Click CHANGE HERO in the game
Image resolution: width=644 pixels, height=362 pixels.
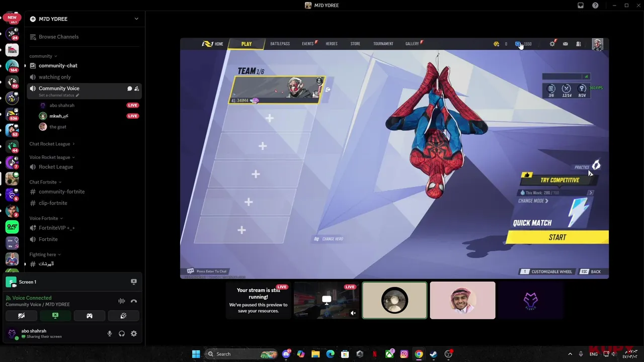pyautogui.click(x=329, y=239)
